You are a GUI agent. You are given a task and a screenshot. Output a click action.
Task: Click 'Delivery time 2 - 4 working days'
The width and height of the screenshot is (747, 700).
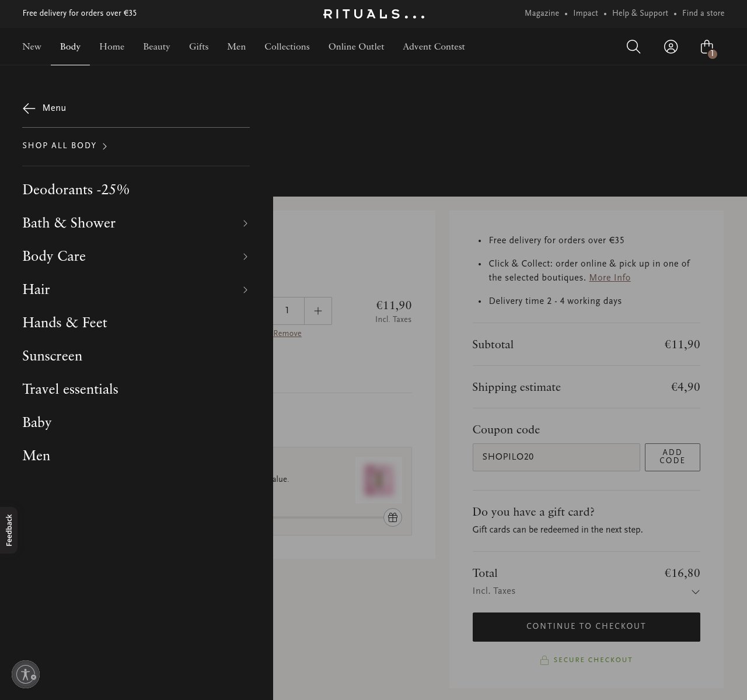point(555,301)
